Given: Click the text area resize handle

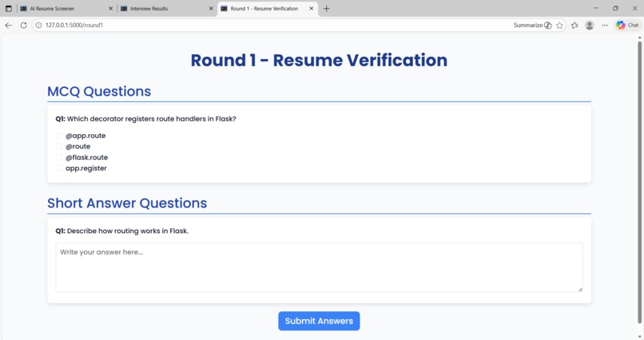Looking at the screenshot, I should point(580,290).
